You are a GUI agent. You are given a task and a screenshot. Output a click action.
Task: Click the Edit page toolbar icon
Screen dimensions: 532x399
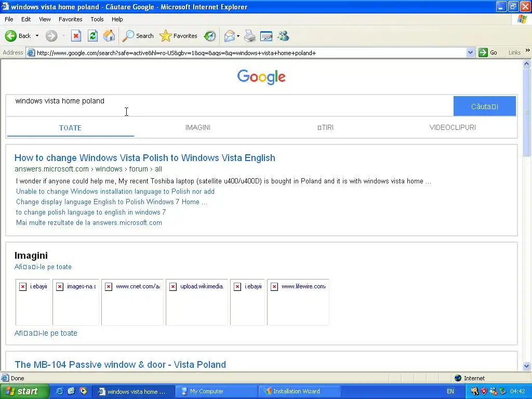coord(267,36)
